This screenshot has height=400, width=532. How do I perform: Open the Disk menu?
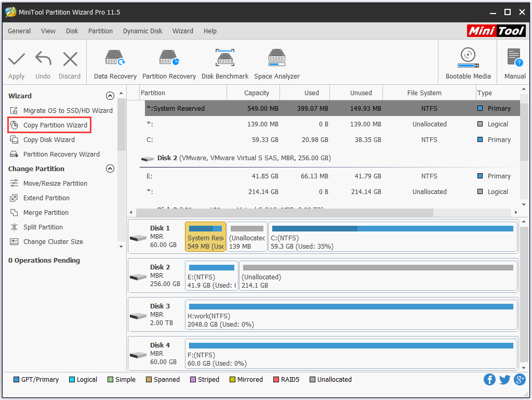pyautogui.click(x=72, y=31)
